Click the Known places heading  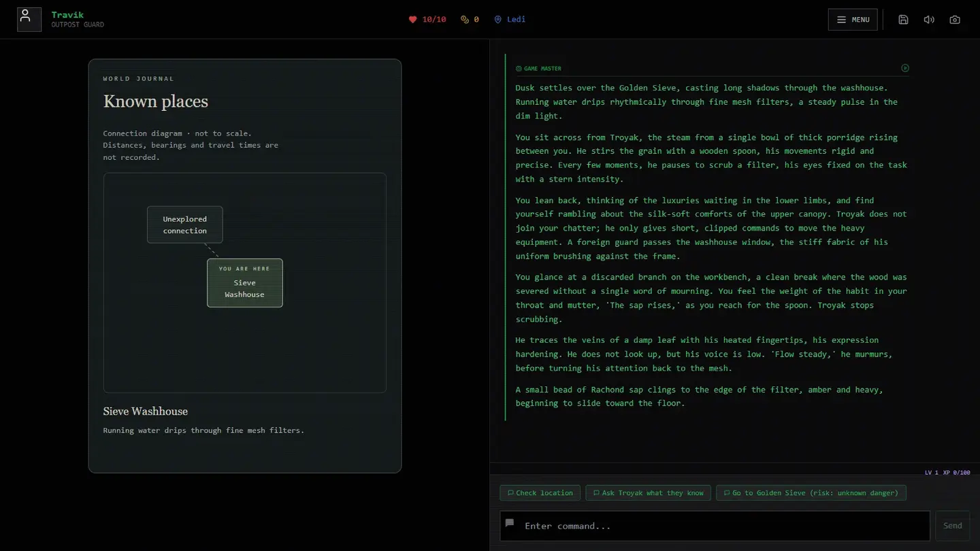click(156, 101)
